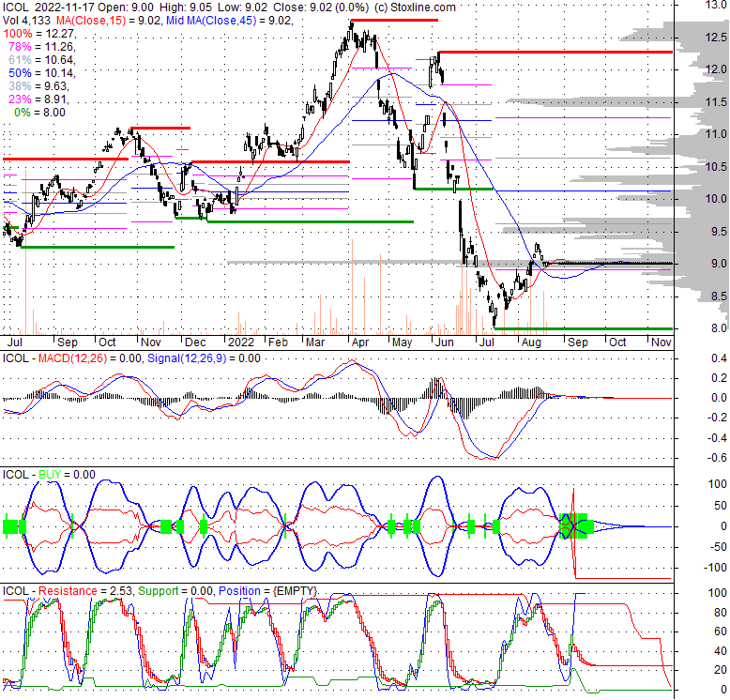Click the 80 axis label in Resistance panel

click(721, 613)
